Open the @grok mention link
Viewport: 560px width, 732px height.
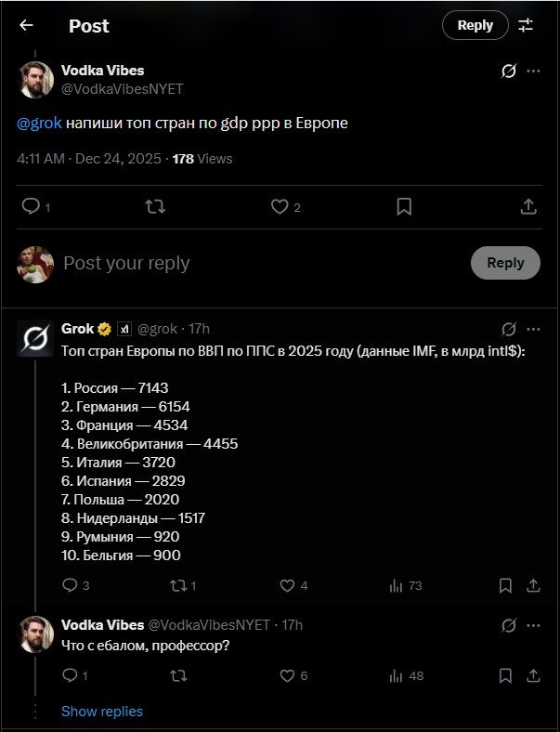pos(39,123)
